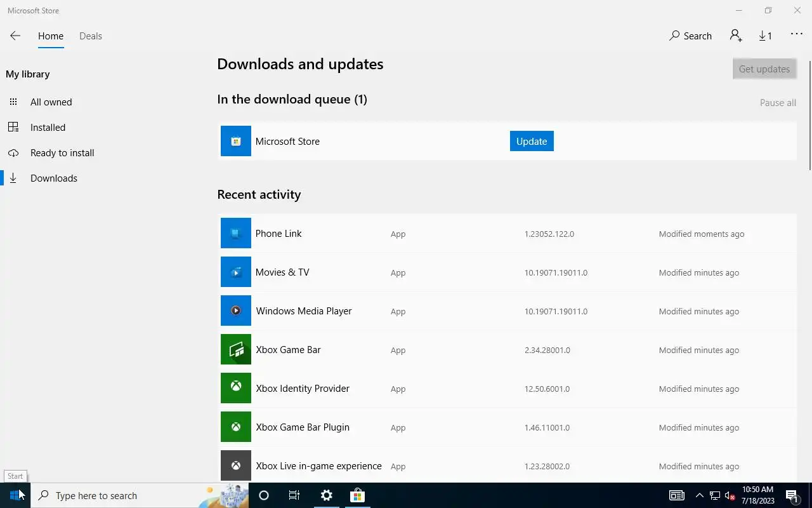Open Cortana circle on taskbar
812x508 pixels.
pos(264,495)
